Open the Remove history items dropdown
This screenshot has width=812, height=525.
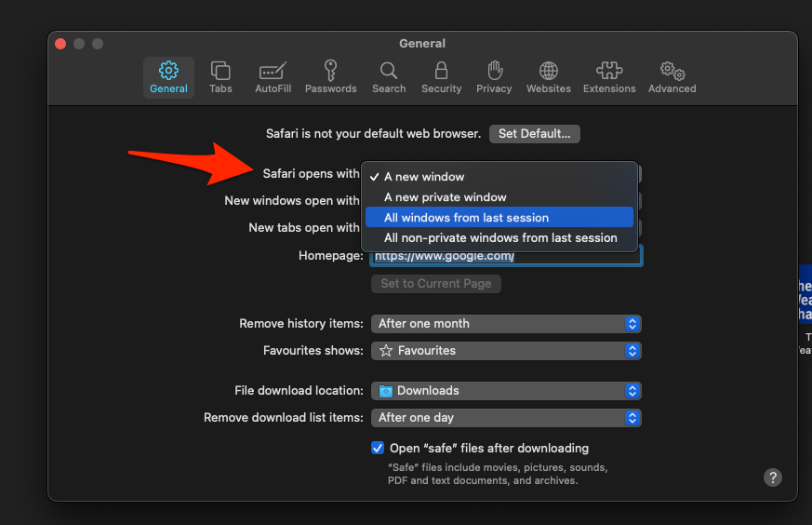(x=506, y=323)
